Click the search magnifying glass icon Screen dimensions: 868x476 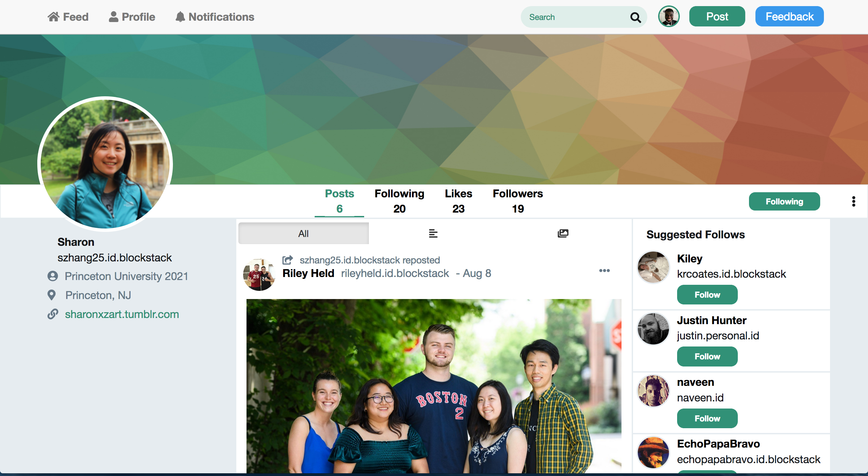[635, 17]
